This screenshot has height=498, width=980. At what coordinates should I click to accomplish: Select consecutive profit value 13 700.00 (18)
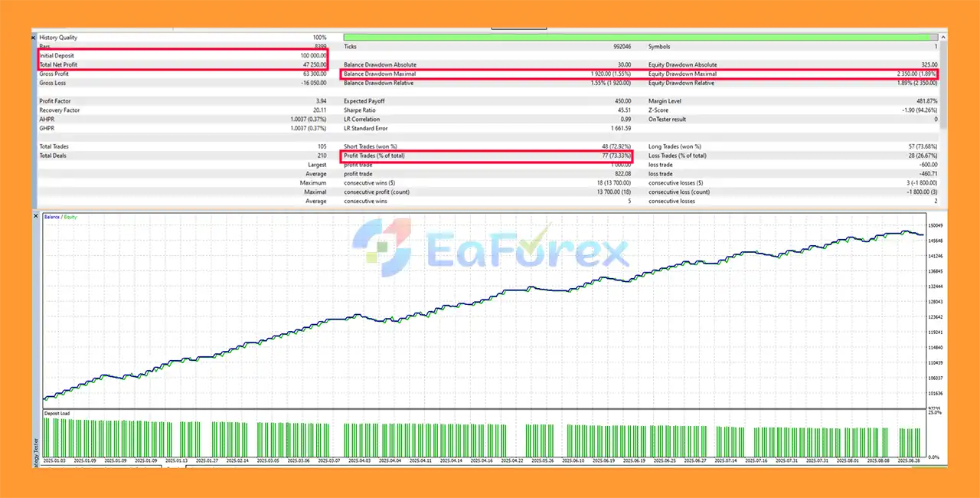(x=614, y=192)
